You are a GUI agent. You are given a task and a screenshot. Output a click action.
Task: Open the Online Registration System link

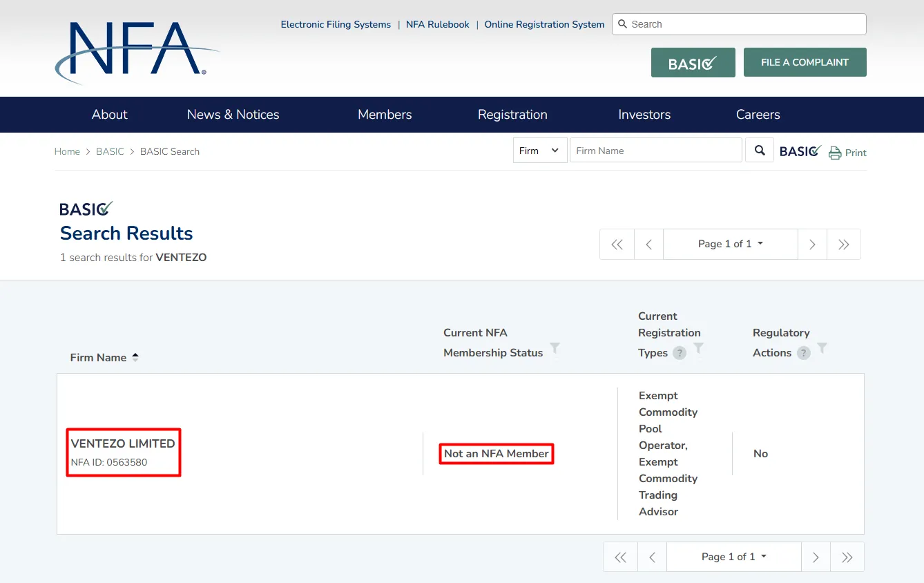click(x=544, y=24)
